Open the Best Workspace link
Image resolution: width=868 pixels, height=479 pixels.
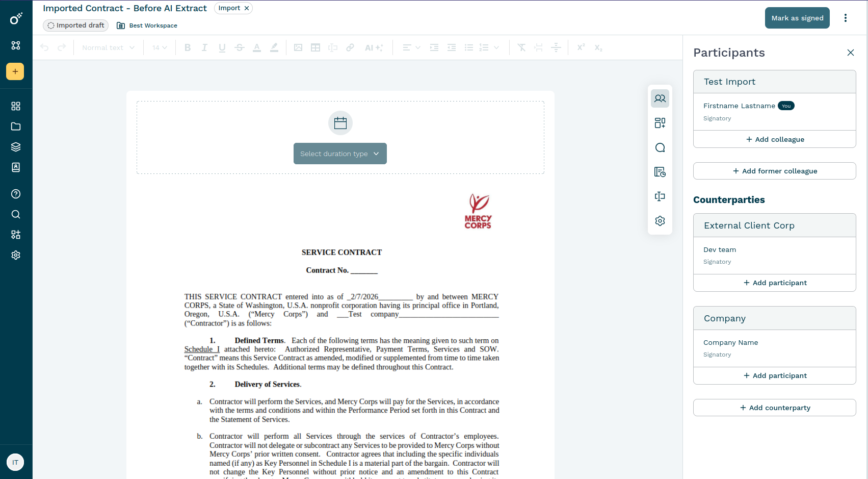click(147, 26)
